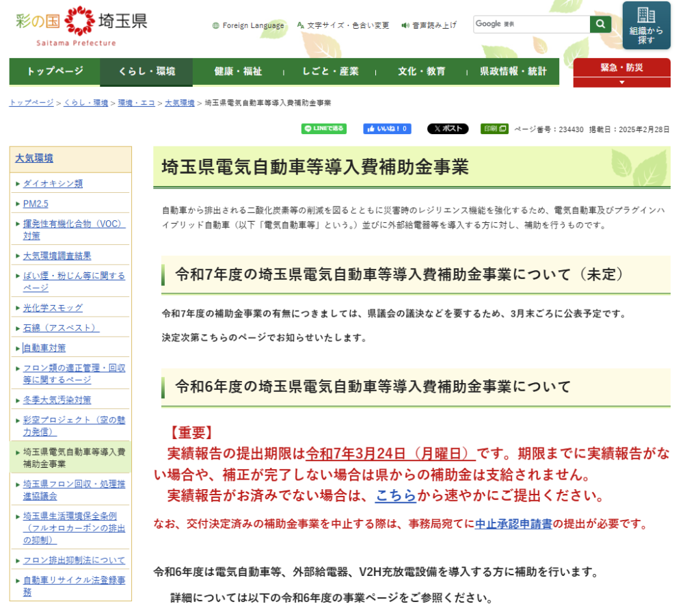This screenshot has height=604, width=700.
Task: Open PM2.5 sidebar link
Action: coord(36,204)
